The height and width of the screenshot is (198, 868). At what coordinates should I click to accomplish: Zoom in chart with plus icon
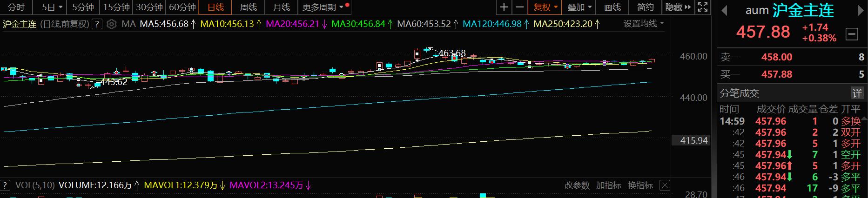click(x=504, y=7)
